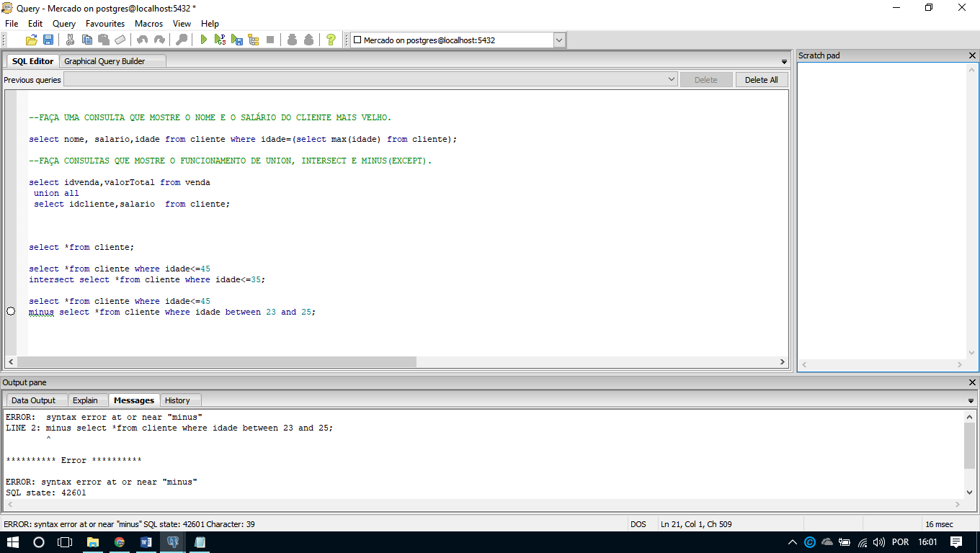This screenshot has width=980, height=553.
Task: Click the SQL editor horizontal scrollbar
Action: pos(216,362)
